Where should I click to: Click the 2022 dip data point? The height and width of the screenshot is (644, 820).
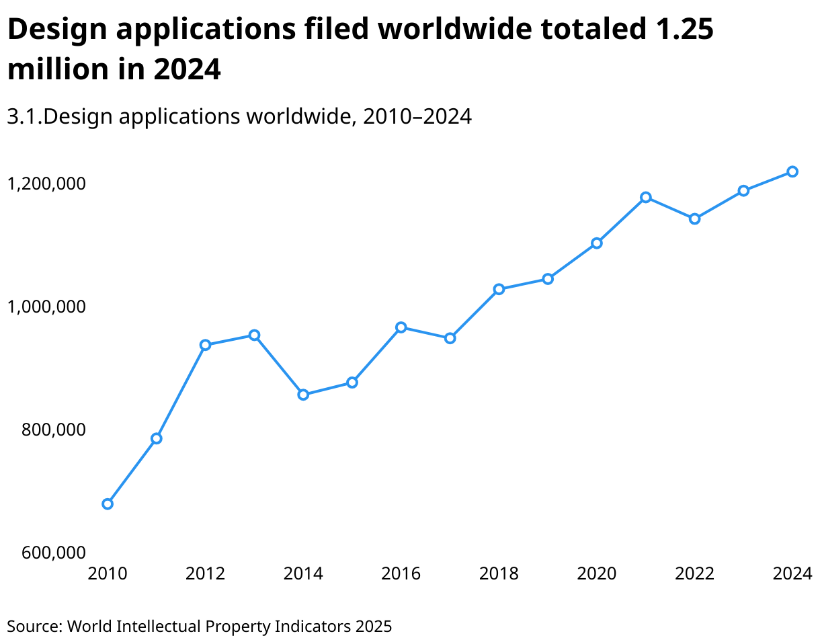694,218
